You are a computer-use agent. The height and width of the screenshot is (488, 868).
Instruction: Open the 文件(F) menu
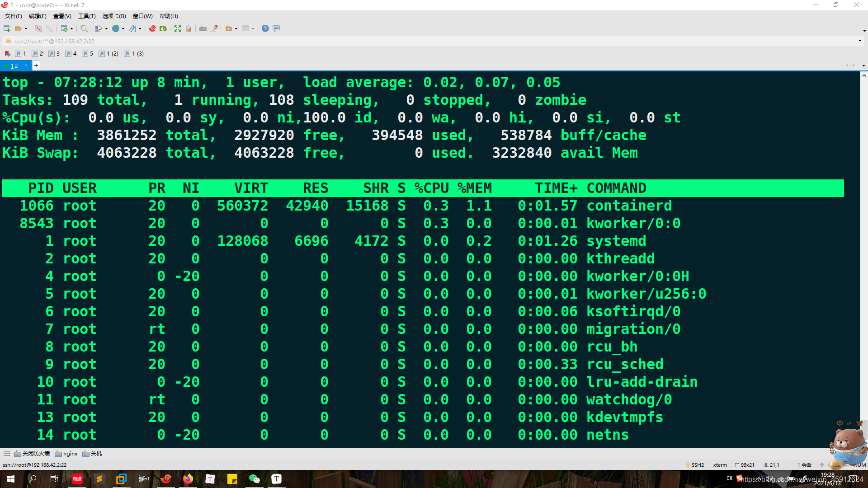click(x=14, y=16)
